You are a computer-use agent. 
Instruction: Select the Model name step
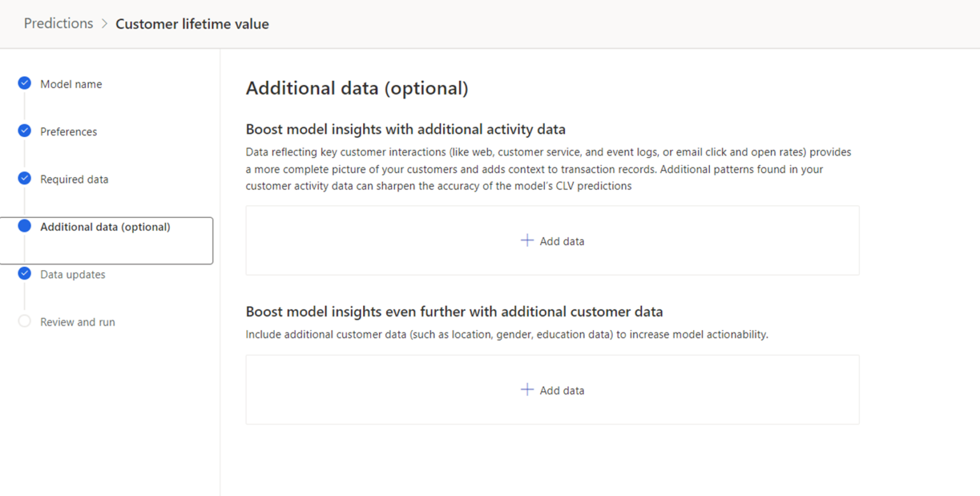[71, 84]
